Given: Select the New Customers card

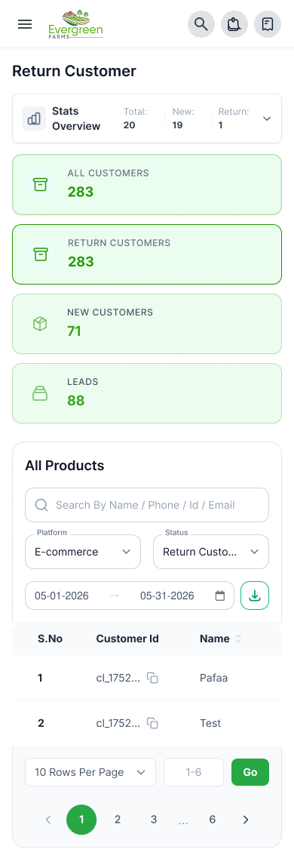Looking at the screenshot, I should coord(147,324).
